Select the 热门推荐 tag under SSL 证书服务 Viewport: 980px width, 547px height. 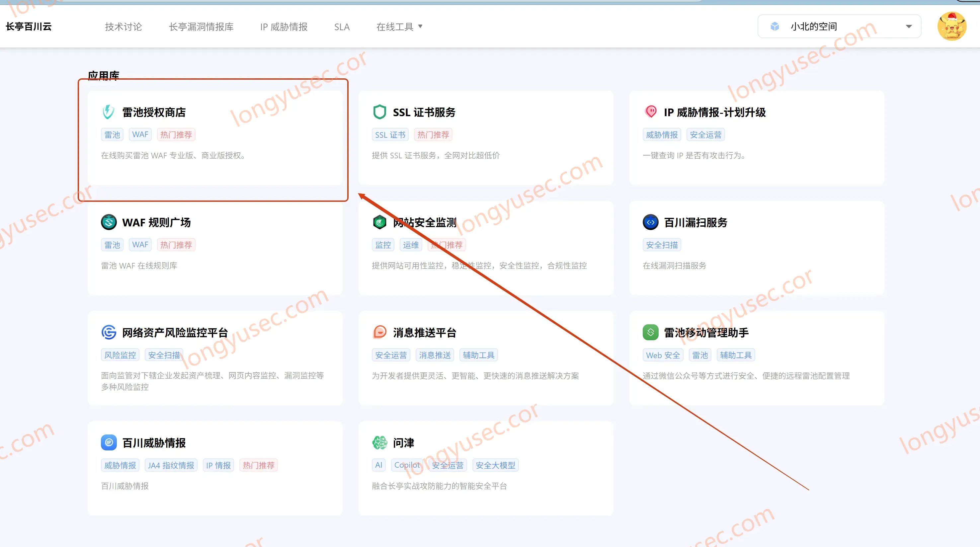[x=433, y=135]
